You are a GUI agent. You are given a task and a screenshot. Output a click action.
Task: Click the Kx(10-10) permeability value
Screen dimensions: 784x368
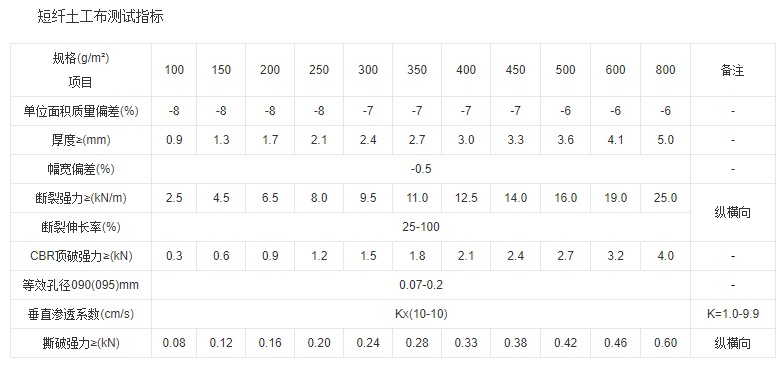pyautogui.click(x=421, y=314)
